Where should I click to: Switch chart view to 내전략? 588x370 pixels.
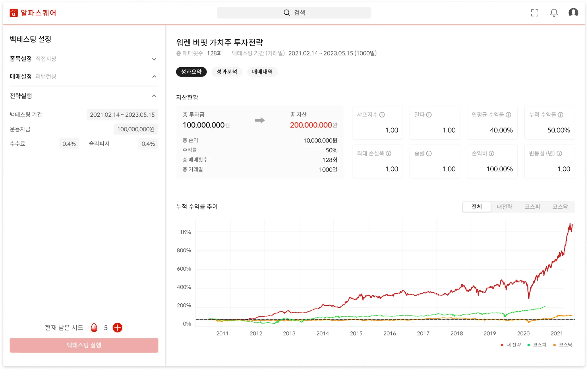(x=504, y=207)
